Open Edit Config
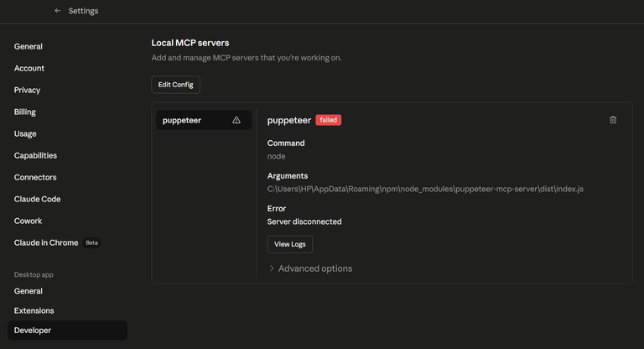The image size is (644, 349). click(x=176, y=85)
